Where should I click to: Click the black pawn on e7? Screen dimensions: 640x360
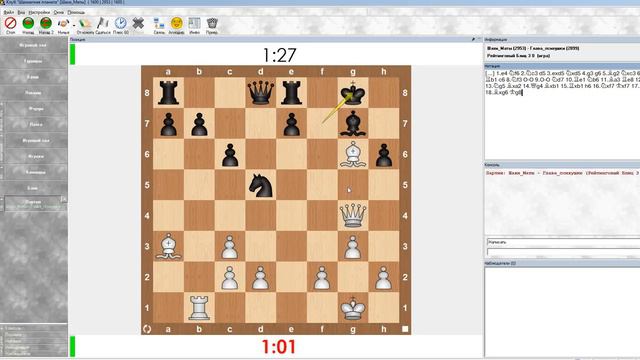[291, 123]
